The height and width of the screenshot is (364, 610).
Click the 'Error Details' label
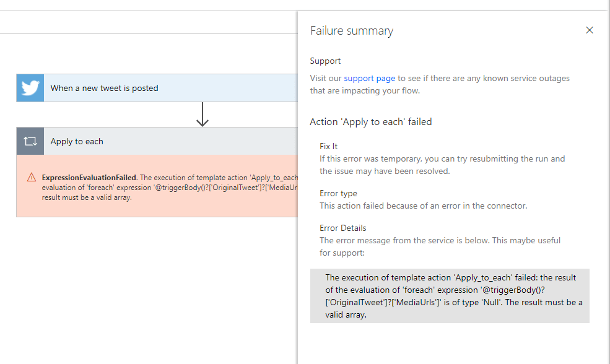(x=342, y=228)
